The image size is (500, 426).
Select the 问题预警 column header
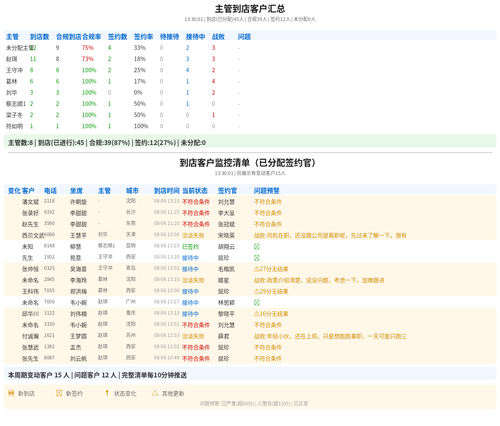[x=267, y=191]
